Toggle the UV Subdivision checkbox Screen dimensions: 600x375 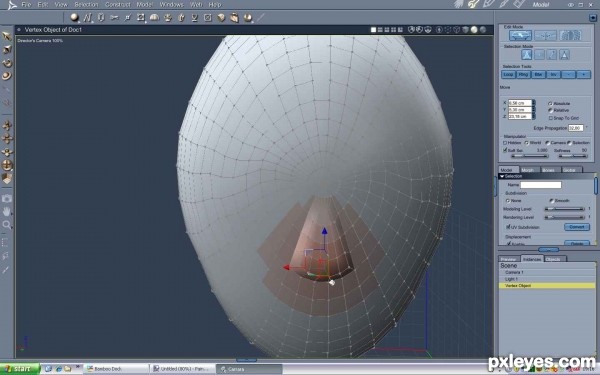(508, 227)
